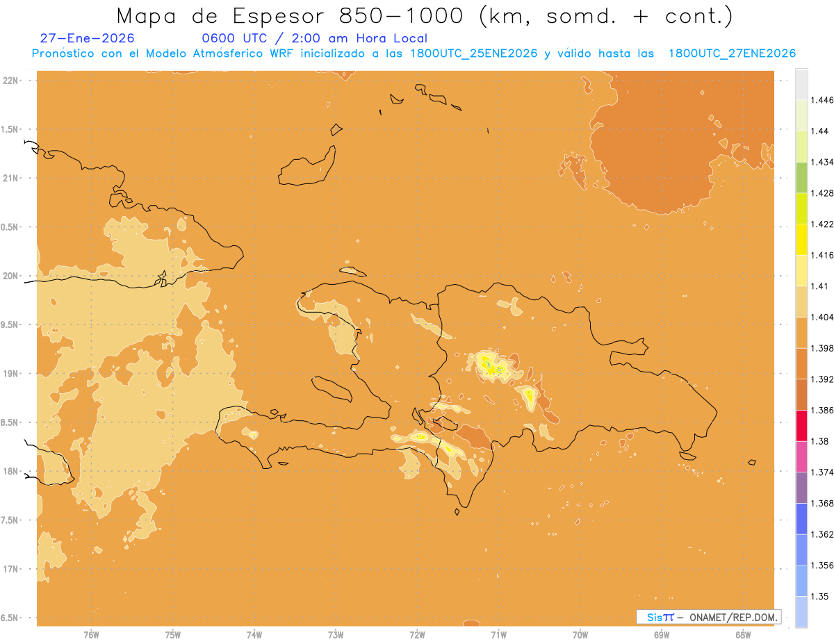Click the "1.446" colorbar value
The height and width of the screenshot is (644, 834).
tap(822, 100)
